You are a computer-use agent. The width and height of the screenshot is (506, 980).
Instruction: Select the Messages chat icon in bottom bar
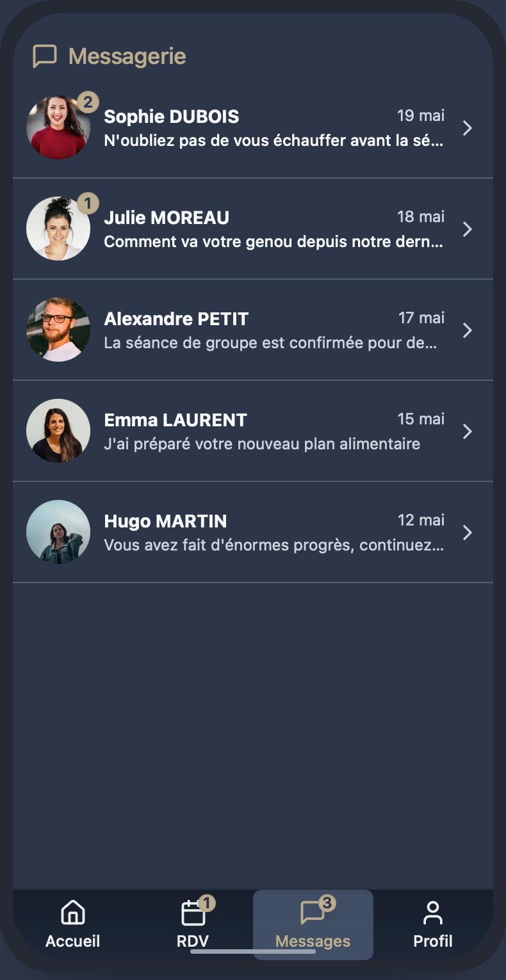click(313, 913)
